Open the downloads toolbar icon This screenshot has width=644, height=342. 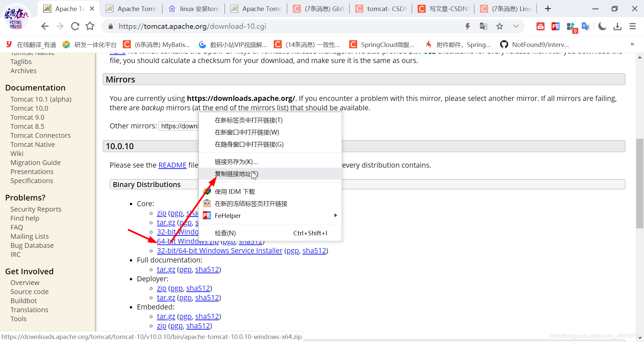618,26
